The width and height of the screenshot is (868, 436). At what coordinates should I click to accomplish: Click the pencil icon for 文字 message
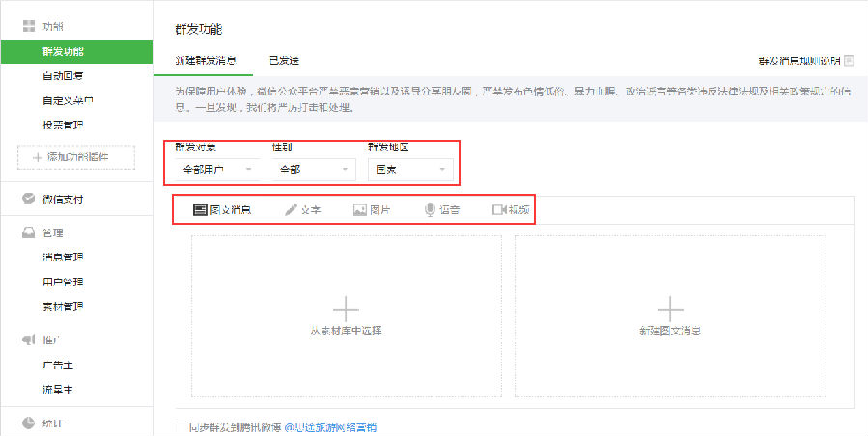pyautogui.click(x=291, y=209)
